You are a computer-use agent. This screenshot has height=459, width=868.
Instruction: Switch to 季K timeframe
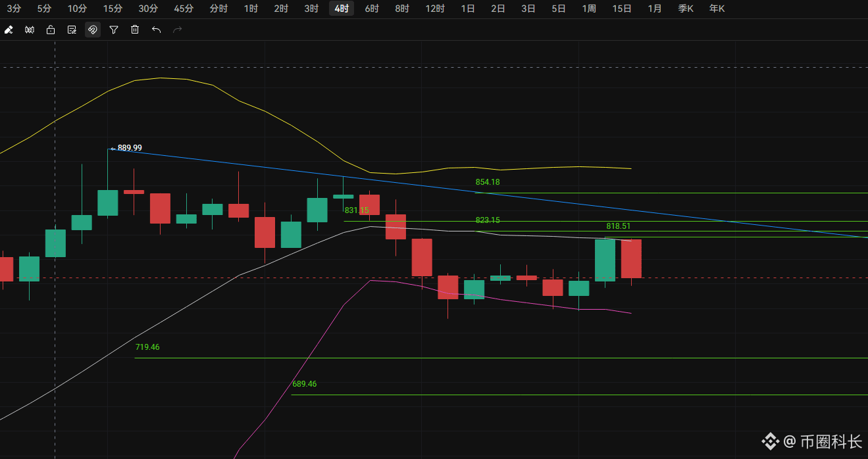(686, 9)
